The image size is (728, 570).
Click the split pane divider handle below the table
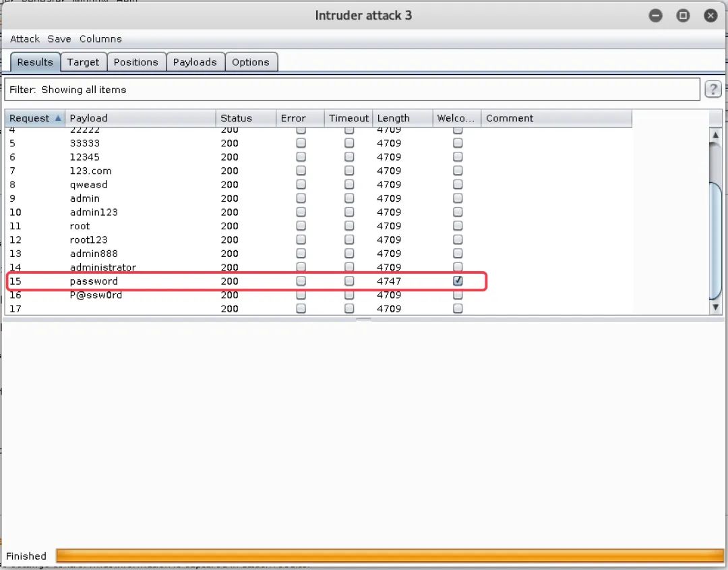pyautogui.click(x=363, y=319)
